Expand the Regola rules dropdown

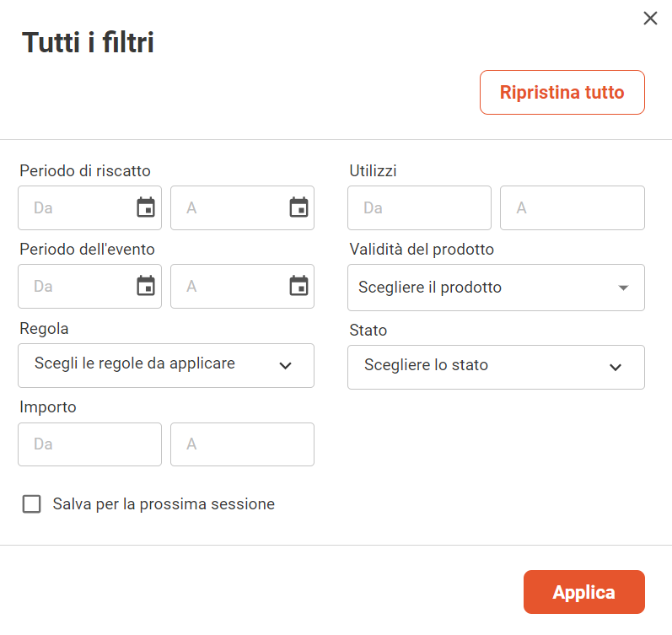point(166,365)
